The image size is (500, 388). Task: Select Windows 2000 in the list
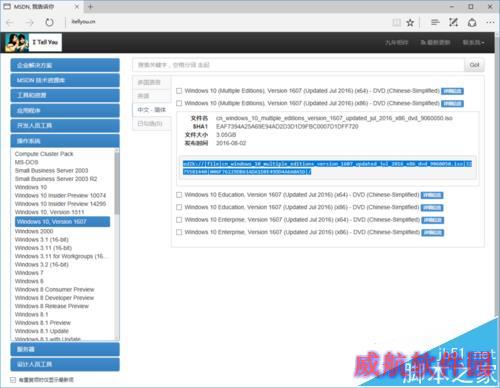coord(34,231)
